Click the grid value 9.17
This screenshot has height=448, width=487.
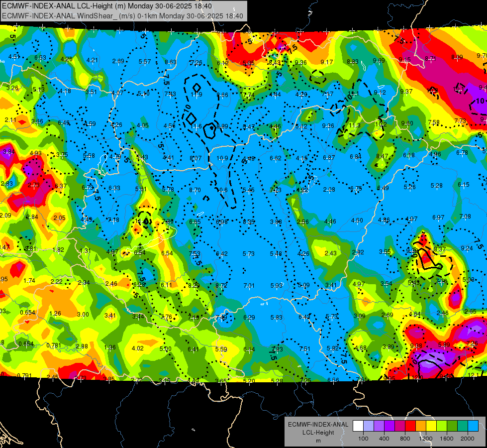tap(327, 62)
